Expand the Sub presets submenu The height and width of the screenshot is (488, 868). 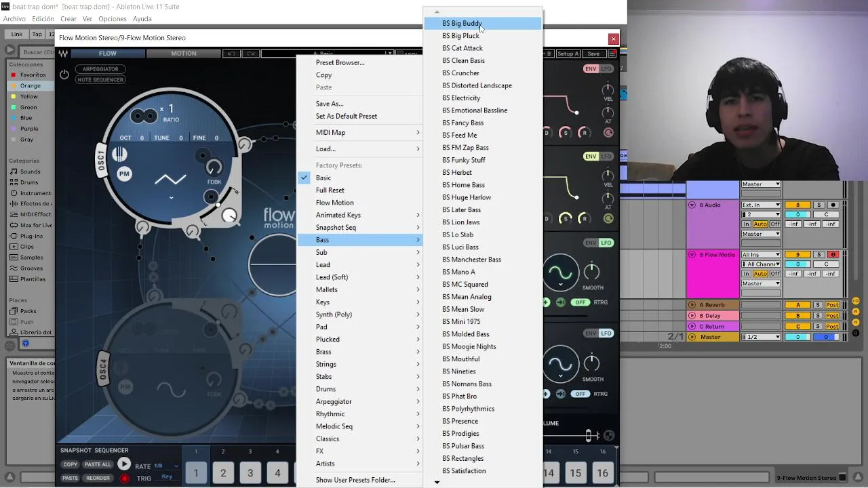click(359, 252)
